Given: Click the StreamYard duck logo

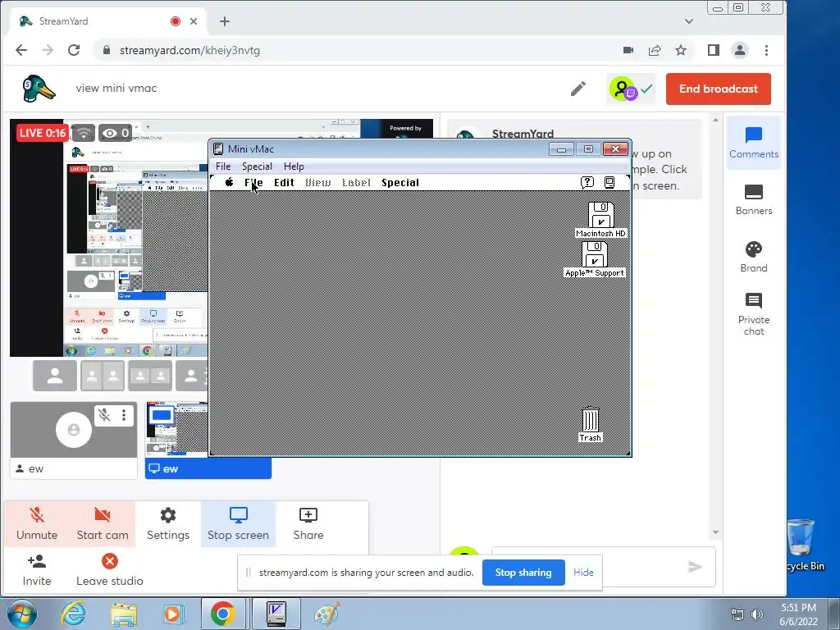Looking at the screenshot, I should pyautogui.click(x=38, y=89).
